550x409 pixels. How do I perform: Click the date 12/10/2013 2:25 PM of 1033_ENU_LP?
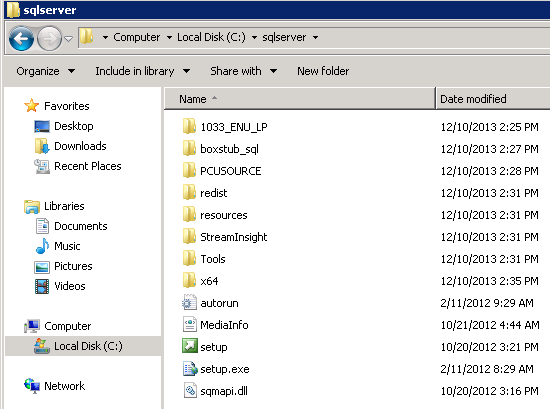tap(489, 127)
